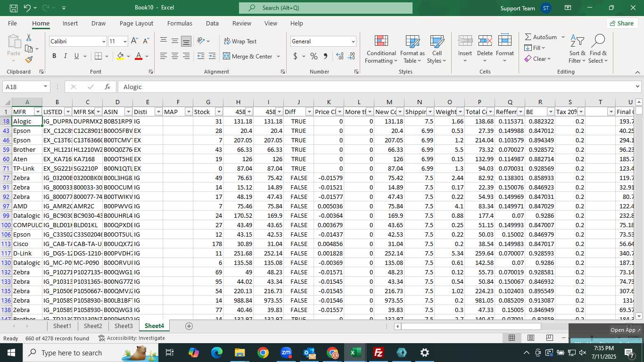
Task: Click the Undo arrow icon
Action: pyautogui.click(x=27, y=8)
